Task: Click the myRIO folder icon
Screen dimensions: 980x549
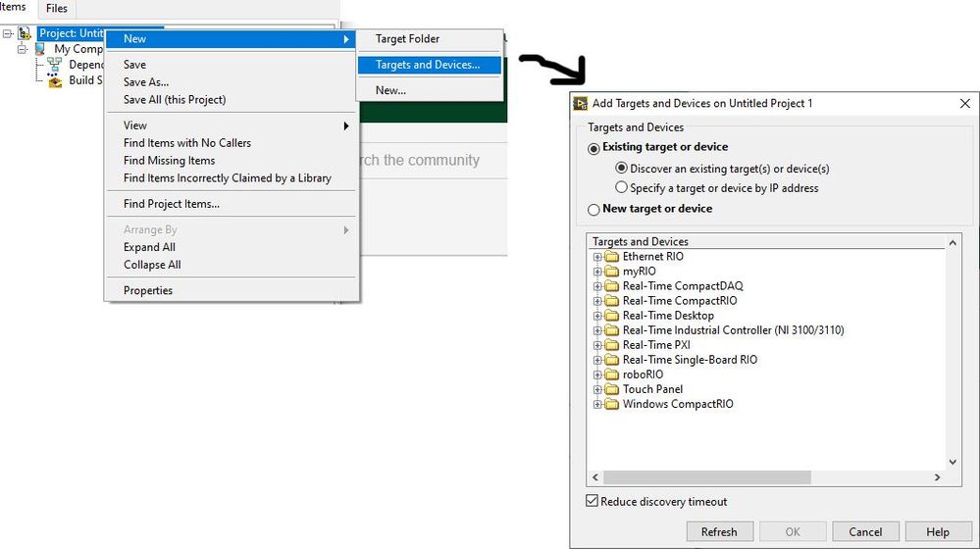Action: click(612, 272)
